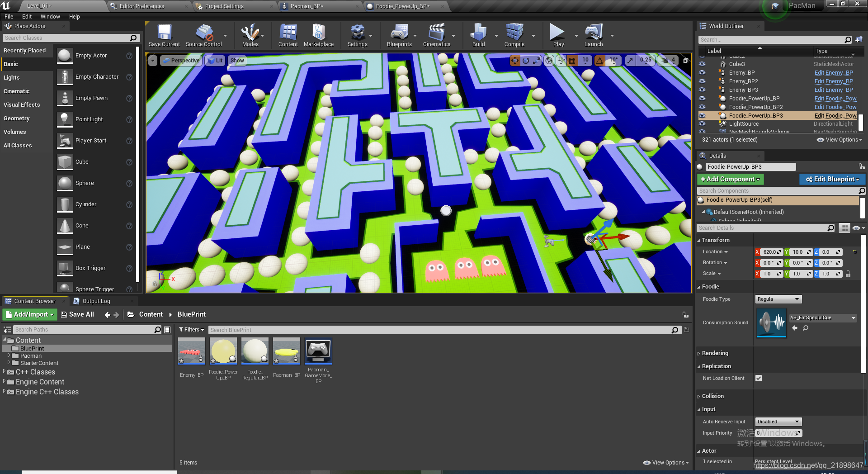Open Details property matrix grid icon
This screenshot has width=868, height=474.
[844, 228]
